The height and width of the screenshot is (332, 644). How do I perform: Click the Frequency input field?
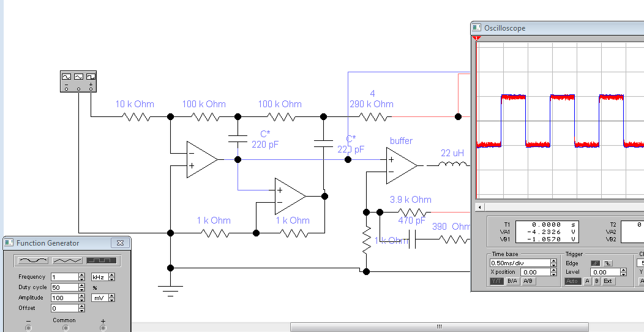point(64,277)
